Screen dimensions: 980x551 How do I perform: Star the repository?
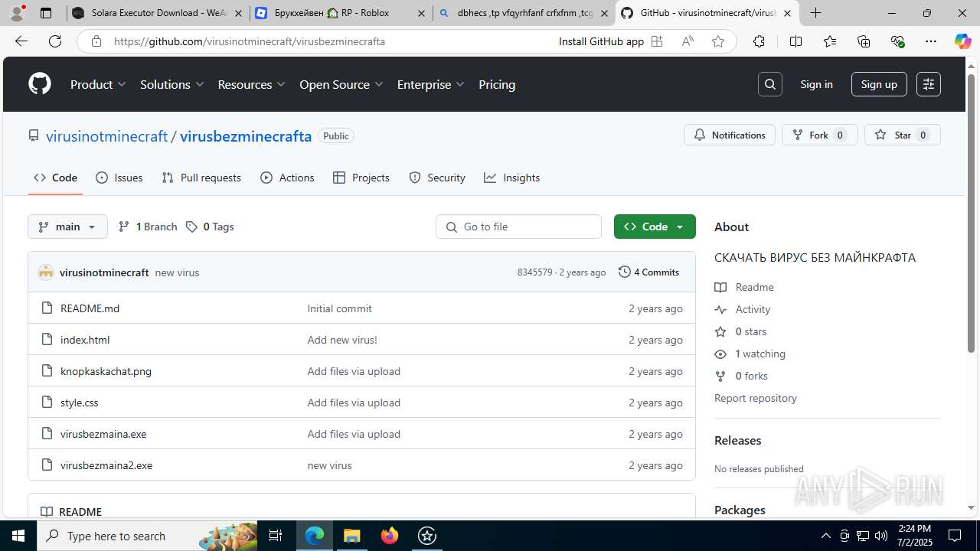(x=903, y=135)
